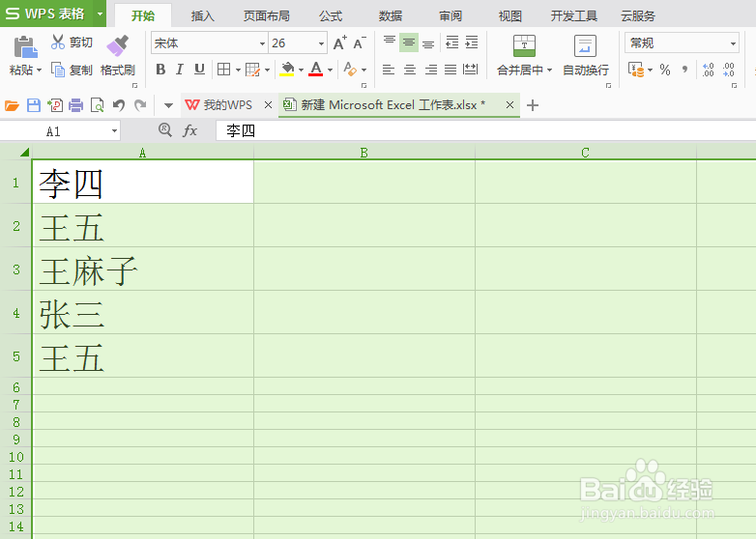Switch to 插入 ribbon tab
The width and height of the screenshot is (756, 539).
pos(202,15)
